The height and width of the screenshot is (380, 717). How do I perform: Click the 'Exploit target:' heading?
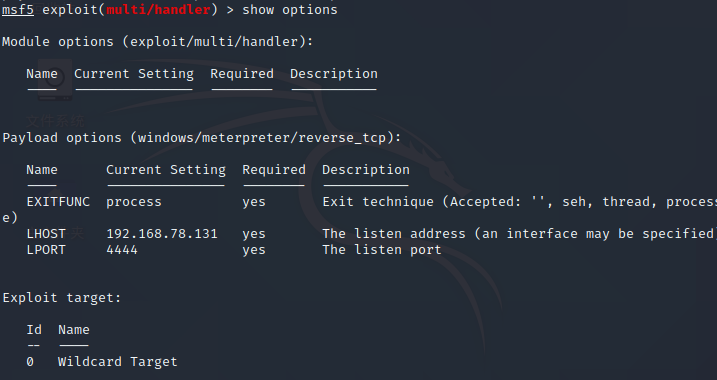pos(62,298)
